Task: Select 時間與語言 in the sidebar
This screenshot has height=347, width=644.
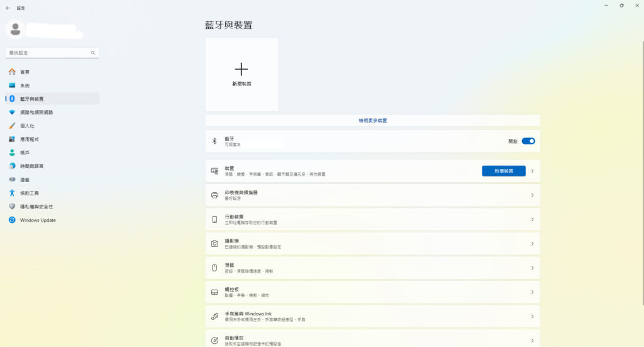Action: click(31, 166)
